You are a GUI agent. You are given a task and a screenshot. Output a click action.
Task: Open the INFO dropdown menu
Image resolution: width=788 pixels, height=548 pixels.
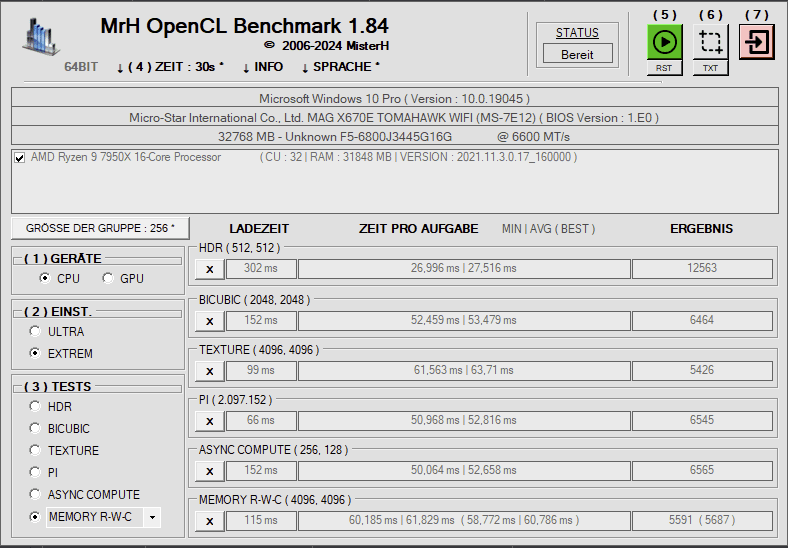(262, 67)
